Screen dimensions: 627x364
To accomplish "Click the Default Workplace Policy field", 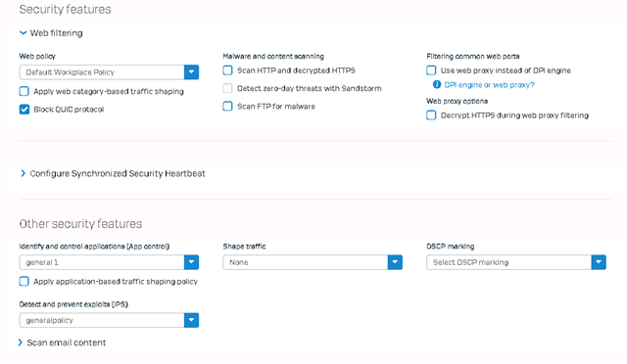I will click(102, 72).
